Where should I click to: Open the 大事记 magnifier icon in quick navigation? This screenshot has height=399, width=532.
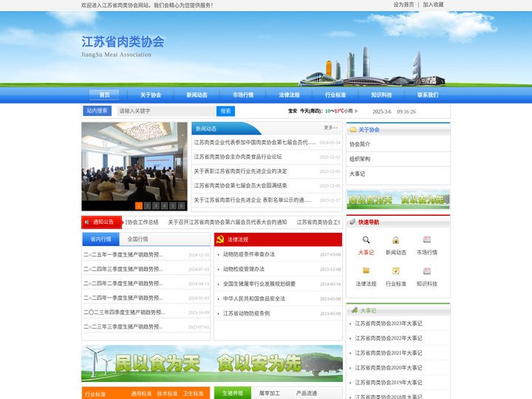pos(366,240)
